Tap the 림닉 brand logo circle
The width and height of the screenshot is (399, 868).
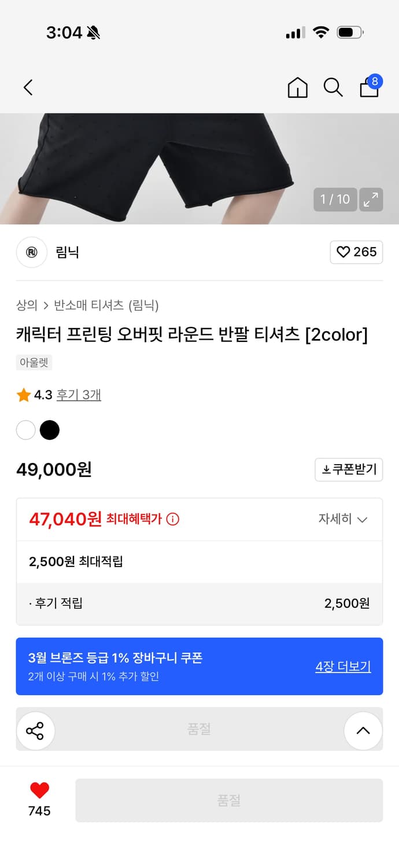click(32, 252)
